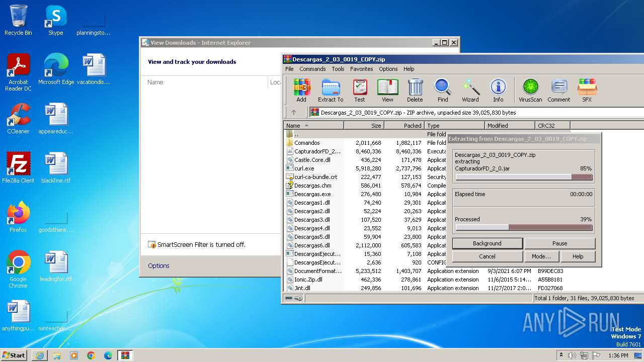This screenshot has height=362, width=644.
Task: Open Google Chrome desktop shortcut
Action: click(18, 269)
